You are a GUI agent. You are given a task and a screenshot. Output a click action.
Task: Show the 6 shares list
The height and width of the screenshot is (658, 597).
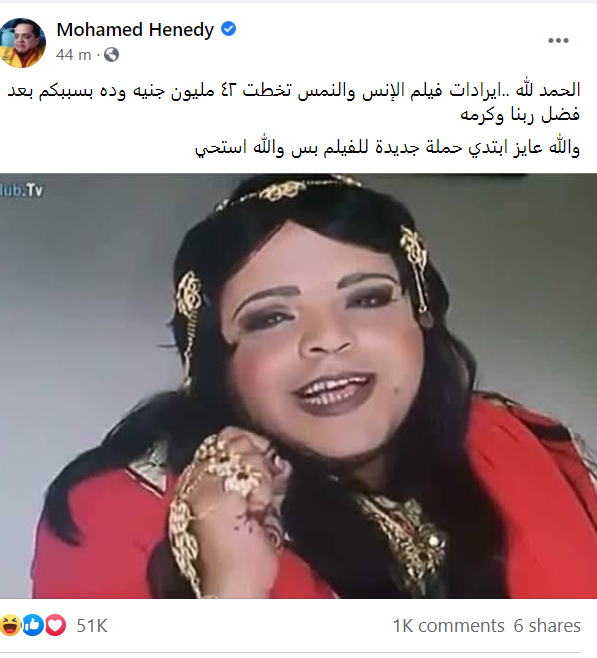pos(547,625)
